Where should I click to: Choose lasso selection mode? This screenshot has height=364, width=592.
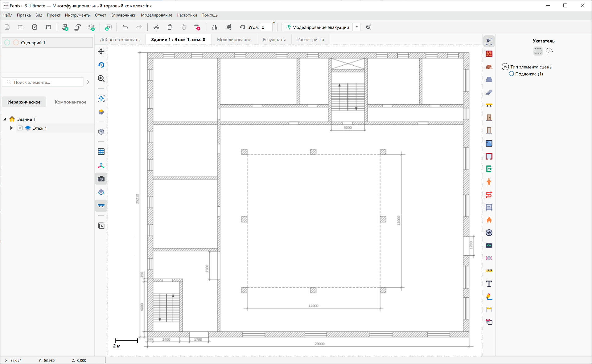(x=549, y=51)
